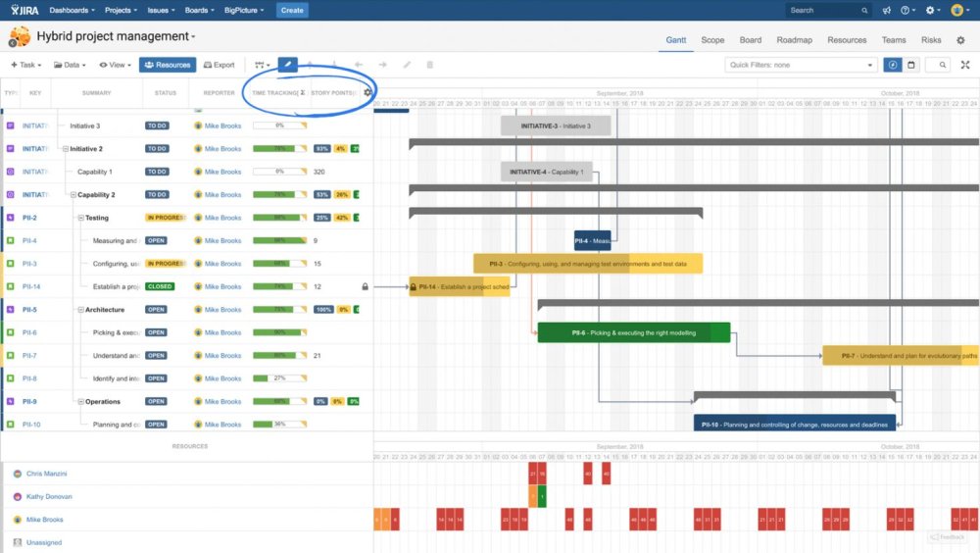
Task: Open the Quick Filters dropdown
Action: pos(801,65)
